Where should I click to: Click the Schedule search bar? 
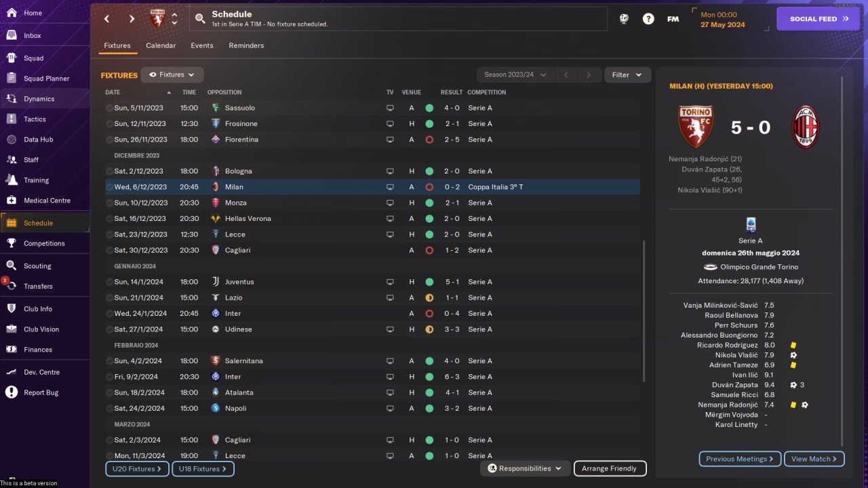pyautogui.click(x=398, y=19)
